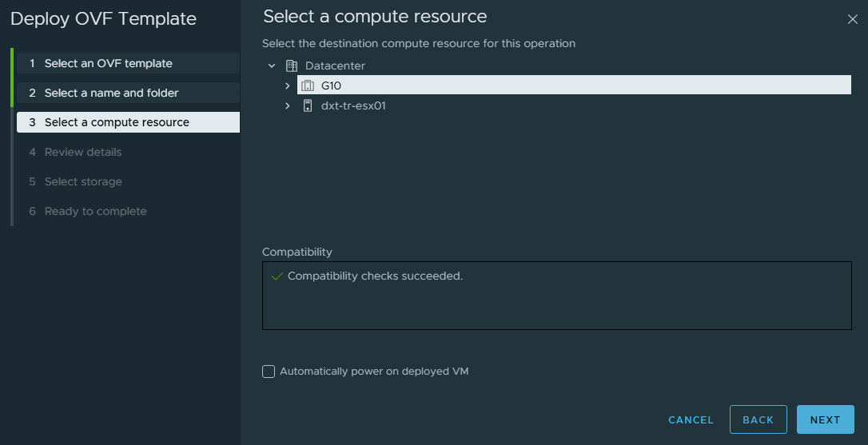
Task: Proceed with the NEXT button
Action: [825, 419]
